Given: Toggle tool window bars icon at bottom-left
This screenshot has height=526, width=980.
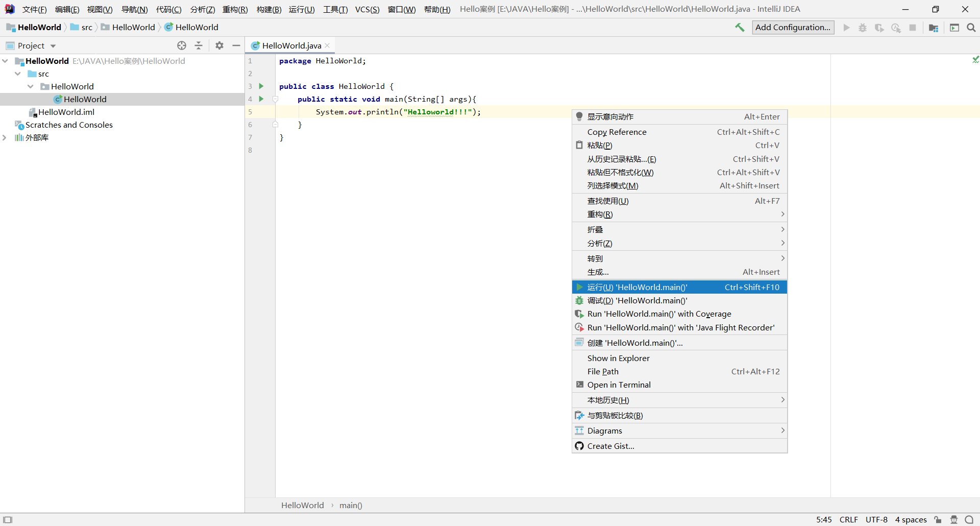Looking at the screenshot, I should (x=8, y=519).
